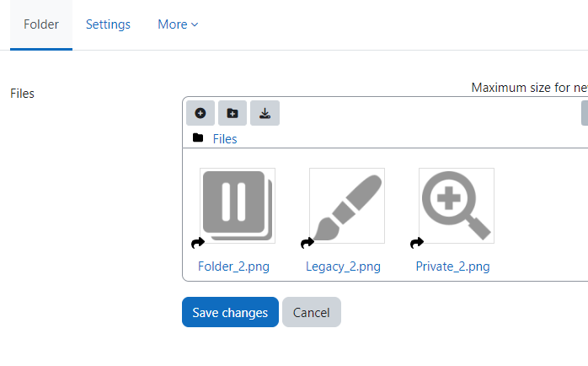Screen dimensions: 588x366
Task: Select the Folder tab
Action: coord(41,24)
